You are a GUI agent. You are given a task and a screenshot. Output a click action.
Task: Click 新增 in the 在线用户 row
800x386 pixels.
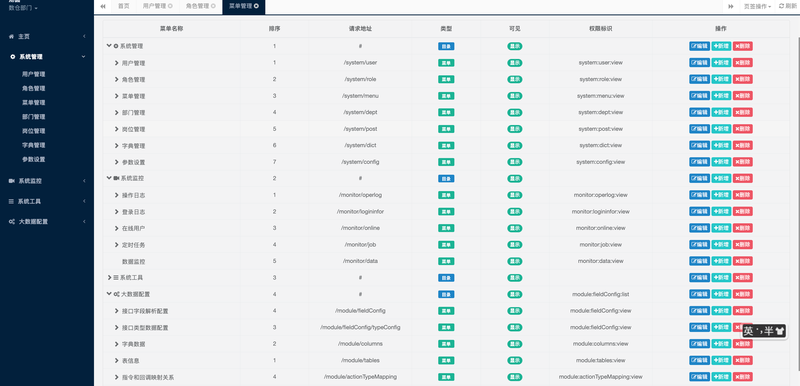721,228
